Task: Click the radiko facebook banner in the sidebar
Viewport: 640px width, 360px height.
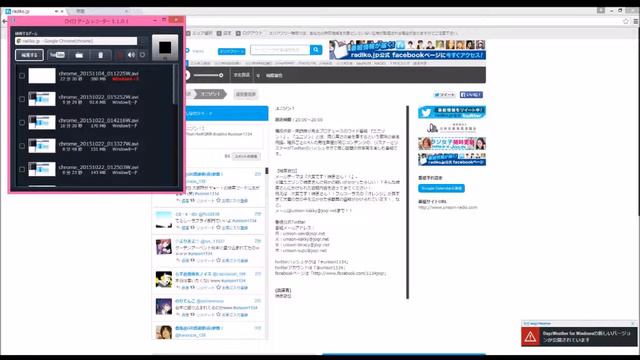Action: 452,160
